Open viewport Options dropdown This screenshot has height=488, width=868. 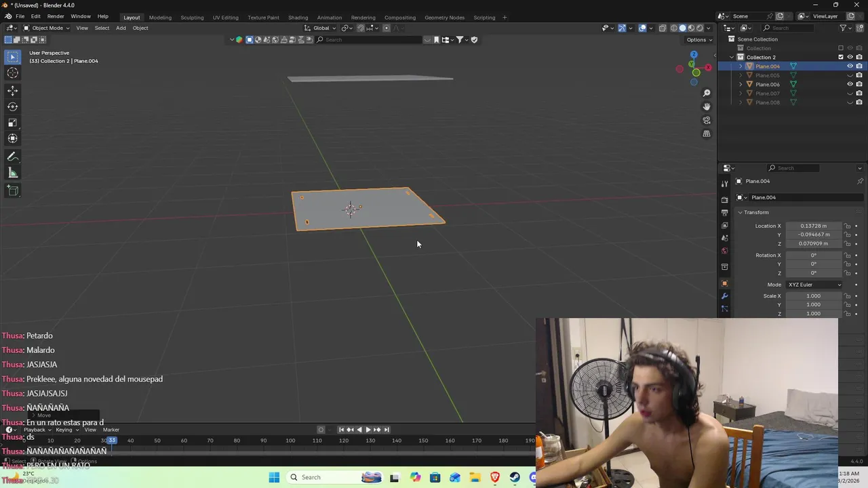(x=699, y=39)
